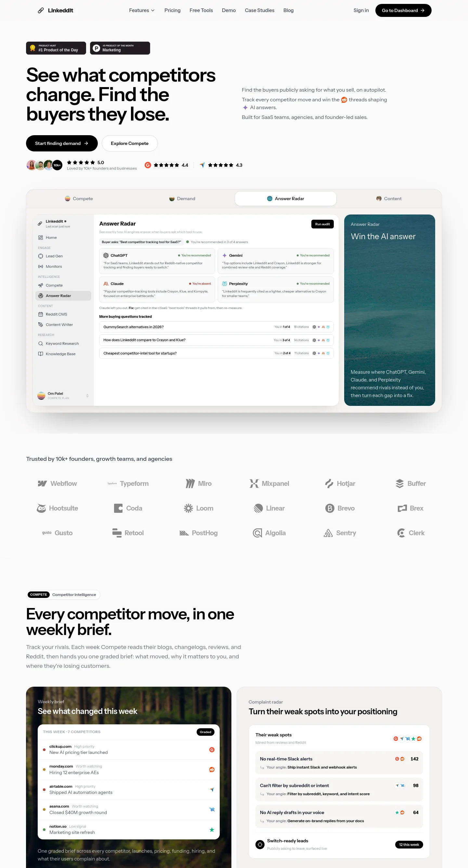This screenshot has height=868, width=468.
Task: Click the Win the AI answer card
Action: click(x=389, y=310)
